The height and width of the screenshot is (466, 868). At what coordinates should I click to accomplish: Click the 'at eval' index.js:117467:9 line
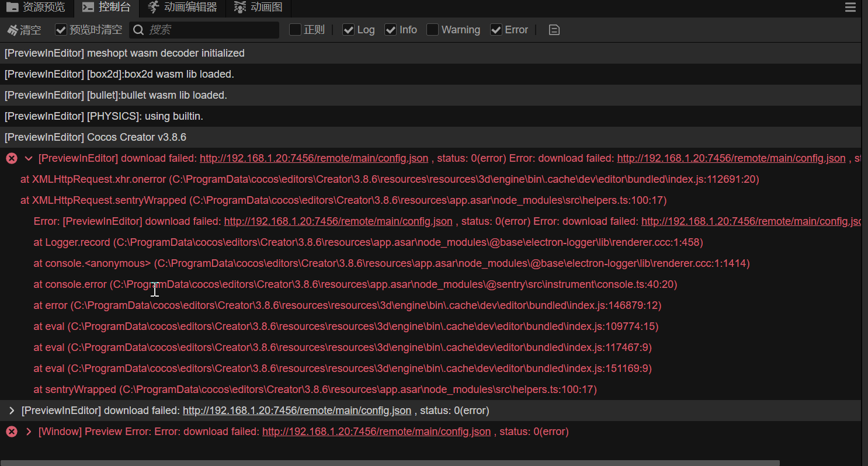343,347
